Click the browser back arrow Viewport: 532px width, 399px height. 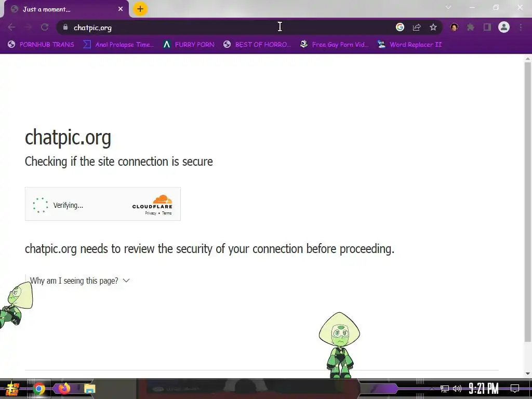click(11, 27)
